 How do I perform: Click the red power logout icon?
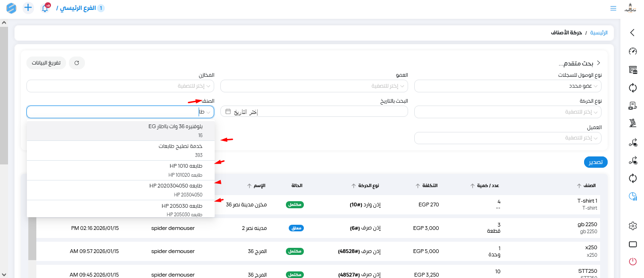click(633, 262)
